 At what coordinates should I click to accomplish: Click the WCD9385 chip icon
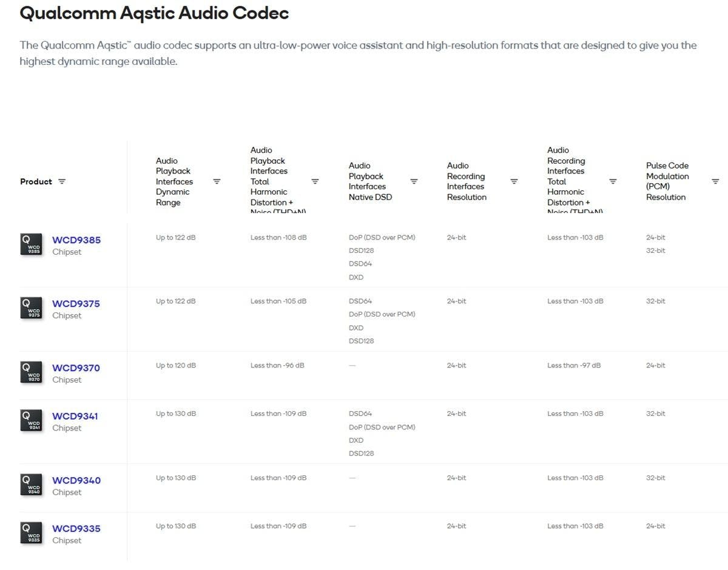(x=32, y=244)
